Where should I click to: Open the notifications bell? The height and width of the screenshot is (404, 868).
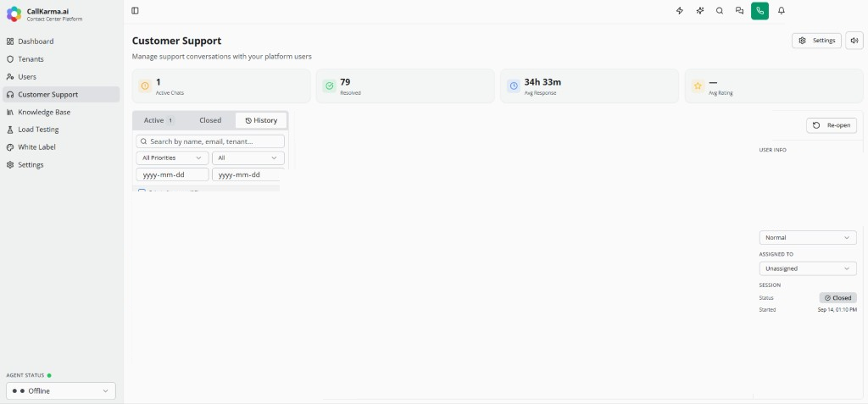(x=782, y=10)
